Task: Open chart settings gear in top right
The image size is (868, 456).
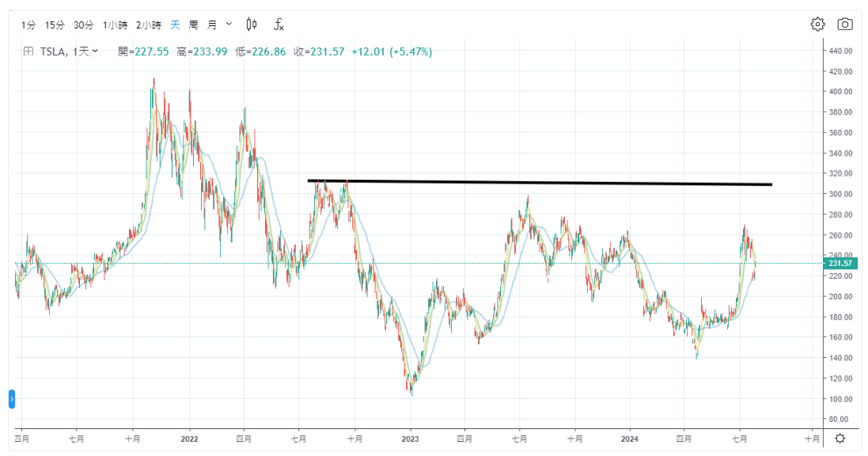Action: 817,24
